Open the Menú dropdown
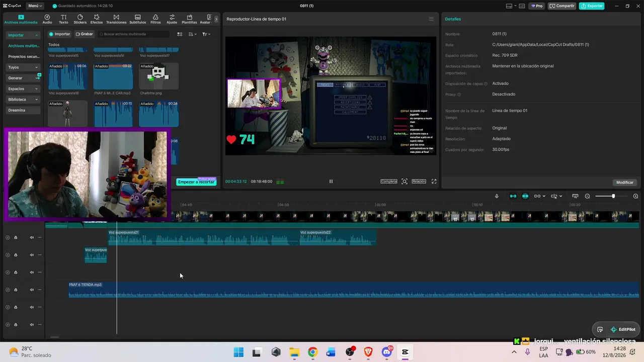 [x=35, y=6]
